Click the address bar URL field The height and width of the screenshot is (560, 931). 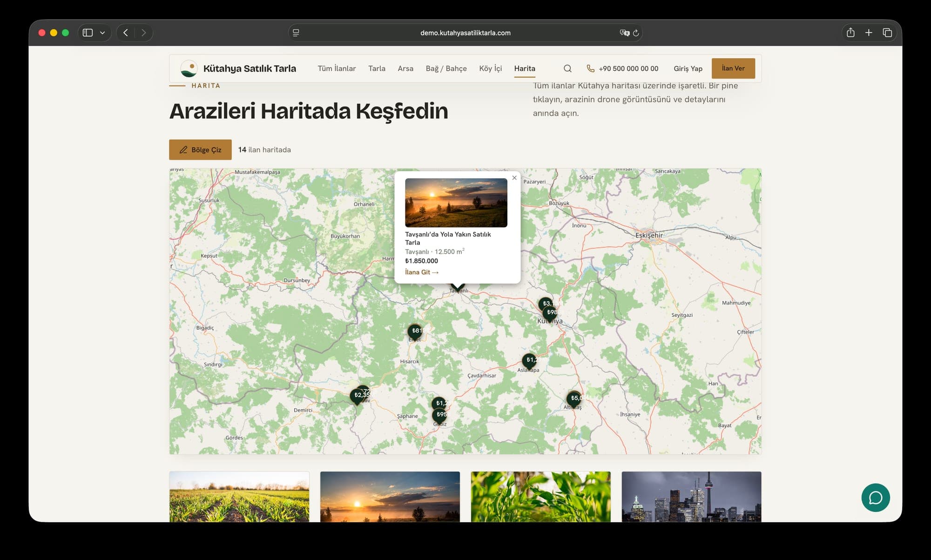pyautogui.click(x=465, y=33)
